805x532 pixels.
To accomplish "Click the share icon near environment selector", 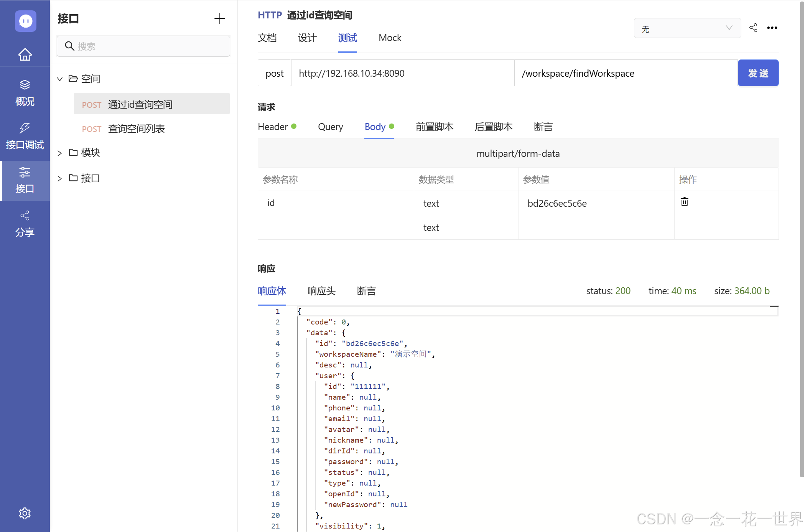I will click(x=753, y=28).
